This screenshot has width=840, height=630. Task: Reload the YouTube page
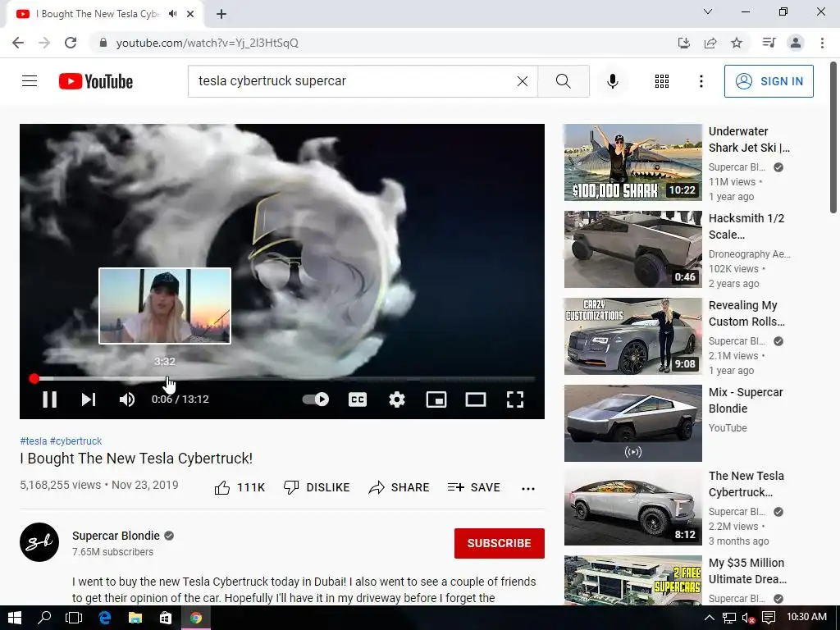point(71,43)
